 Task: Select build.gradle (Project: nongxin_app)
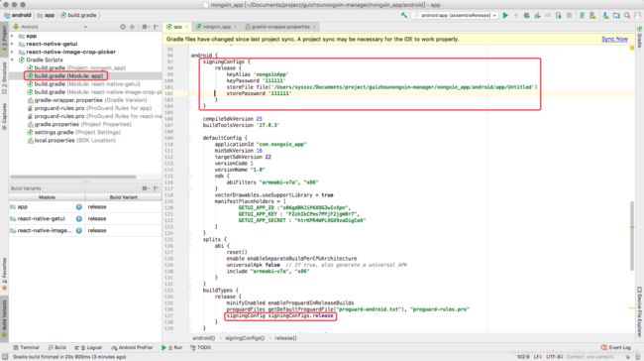pyautogui.click(x=76, y=67)
